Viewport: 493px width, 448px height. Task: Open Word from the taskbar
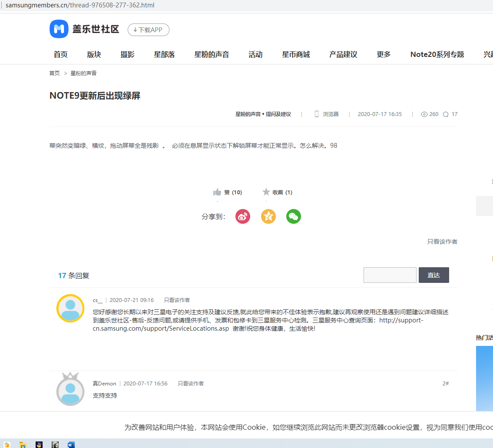[x=71, y=445]
